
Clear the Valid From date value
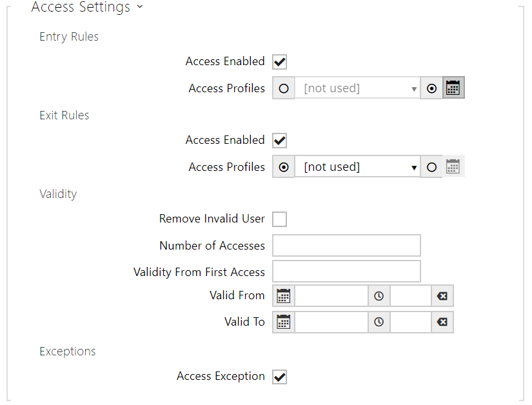coord(442,296)
